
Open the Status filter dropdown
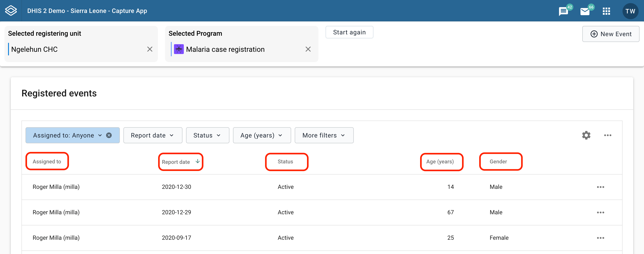tap(208, 135)
